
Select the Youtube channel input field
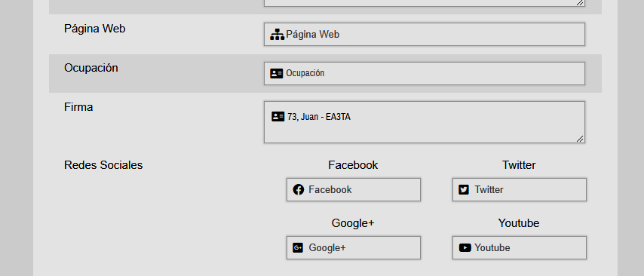click(x=520, y=247)
